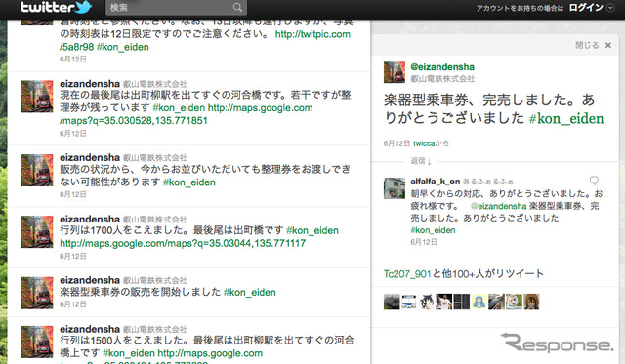Click 6月12日 timestamp under 販売を開始しました tweet
The width and height of the screenshot is (625, 364).
pos(73,304)
